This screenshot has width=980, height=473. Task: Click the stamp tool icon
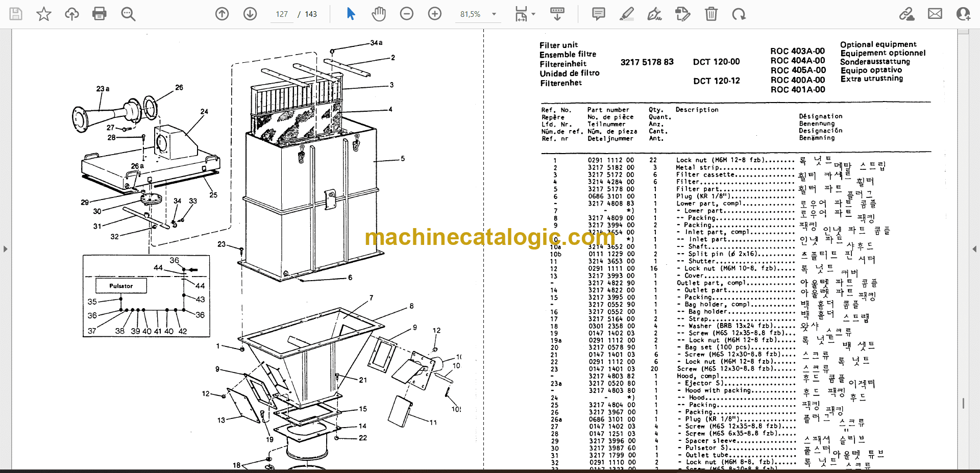[682, 14]
